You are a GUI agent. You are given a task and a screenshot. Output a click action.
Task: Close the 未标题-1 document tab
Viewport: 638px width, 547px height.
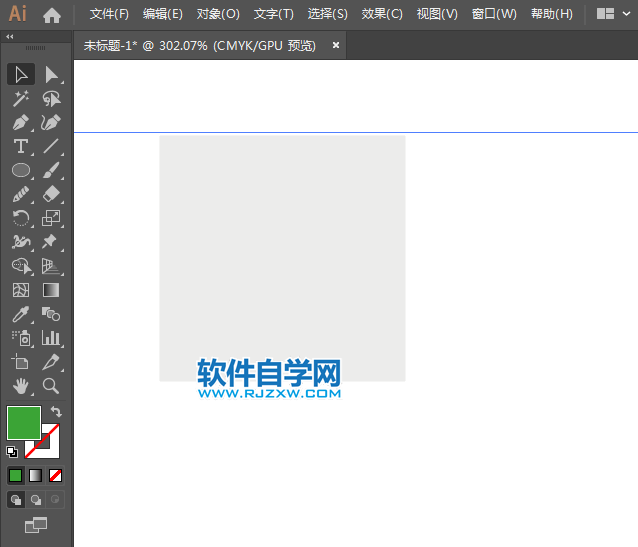(336, 45)
